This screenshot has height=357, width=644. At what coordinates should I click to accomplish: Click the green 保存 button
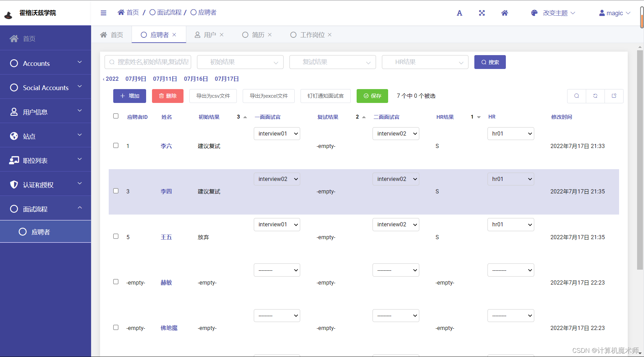372,96
